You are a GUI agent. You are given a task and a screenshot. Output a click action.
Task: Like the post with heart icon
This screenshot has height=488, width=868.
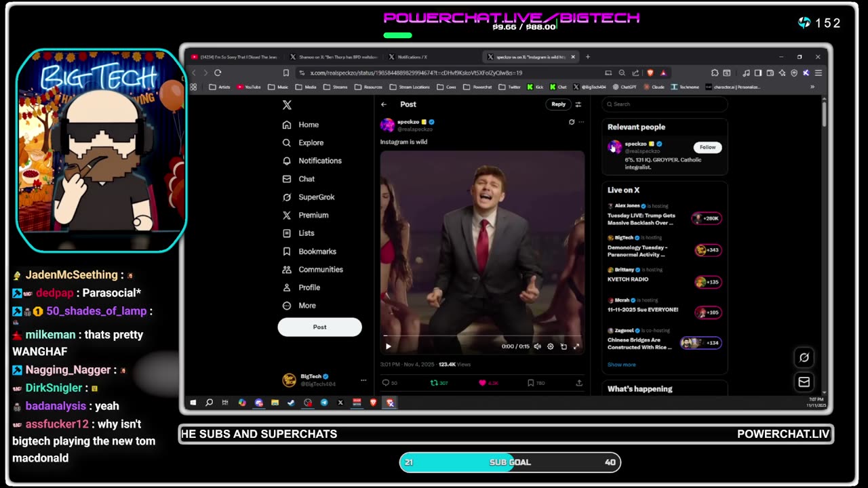click(482, 383)
